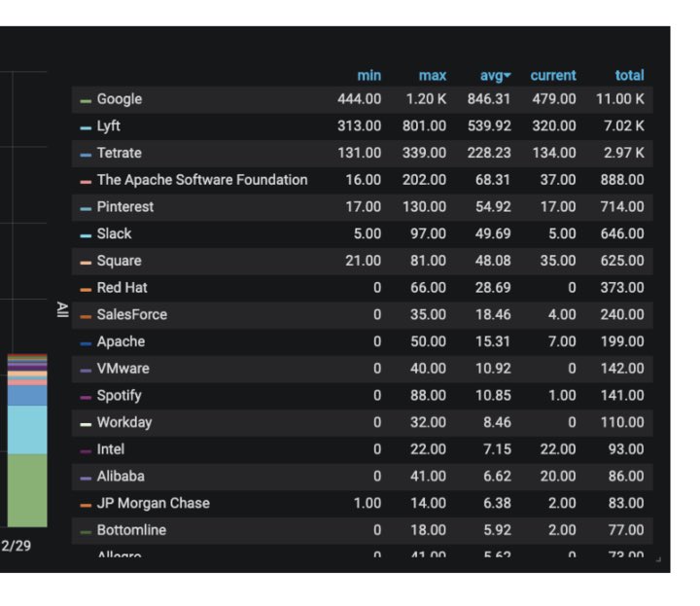Viewport: 700px width, 606px height.
Task: Grab the panel resize handle corner
Action: [x=658, y=559]
